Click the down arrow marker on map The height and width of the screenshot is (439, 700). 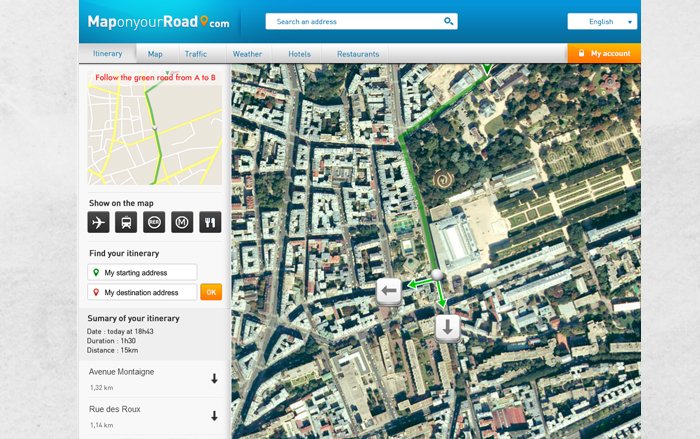click(447, 327)
